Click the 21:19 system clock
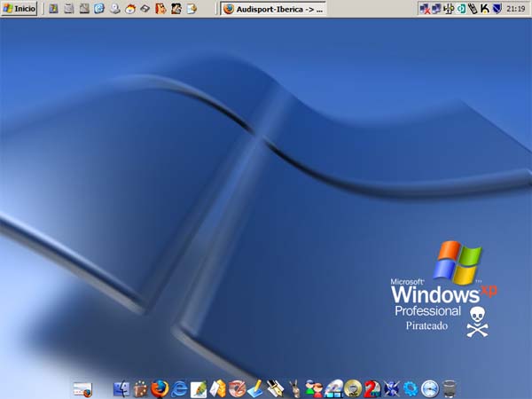The width and height of the screenshot is (532, 399). click(x=516, y=9)
